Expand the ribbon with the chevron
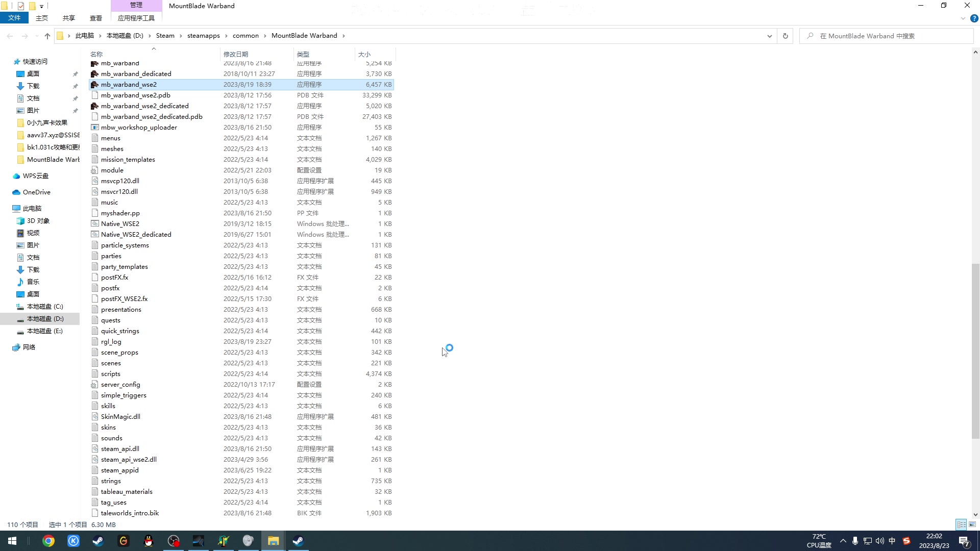This screenshot has width=980, height=551. pyautogui.click(x=963, y=18)
